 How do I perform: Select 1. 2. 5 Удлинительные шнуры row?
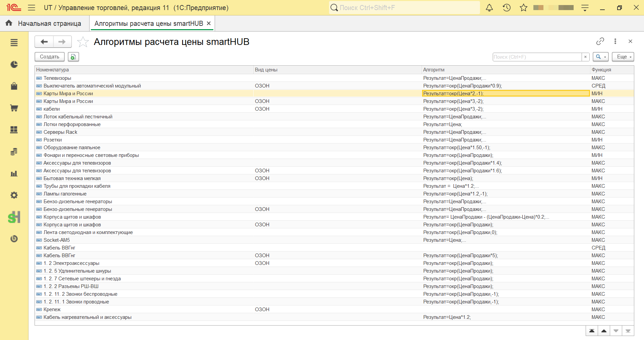pos(334,271)
